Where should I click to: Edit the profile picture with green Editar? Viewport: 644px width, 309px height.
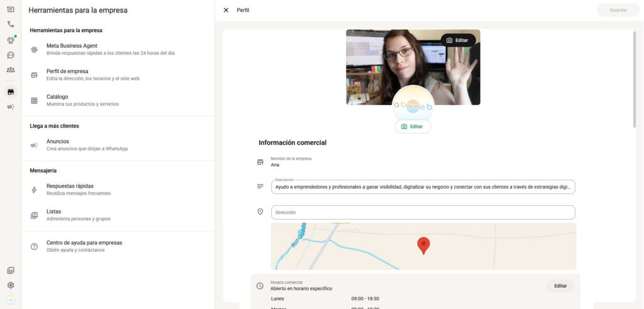413,126
